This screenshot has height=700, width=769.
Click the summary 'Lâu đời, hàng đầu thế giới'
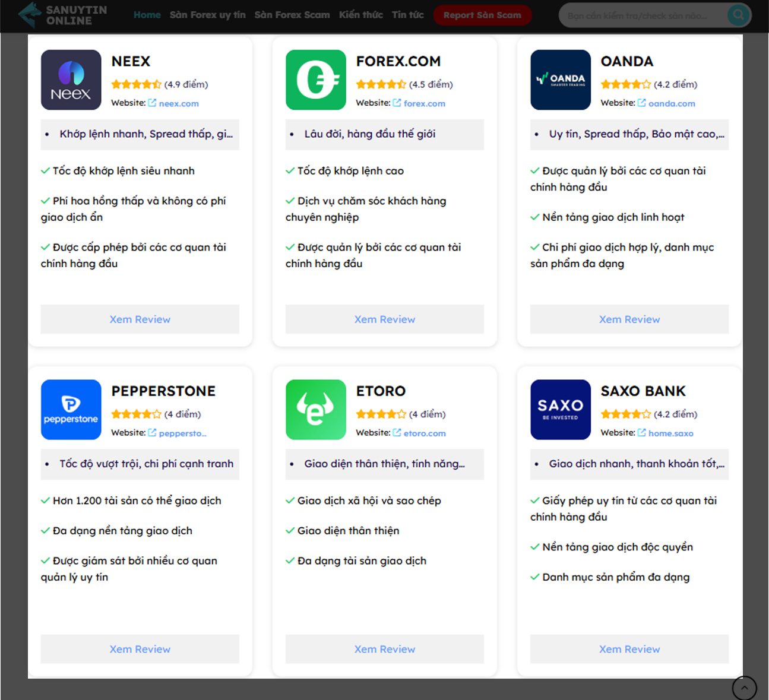click(370, 134)
